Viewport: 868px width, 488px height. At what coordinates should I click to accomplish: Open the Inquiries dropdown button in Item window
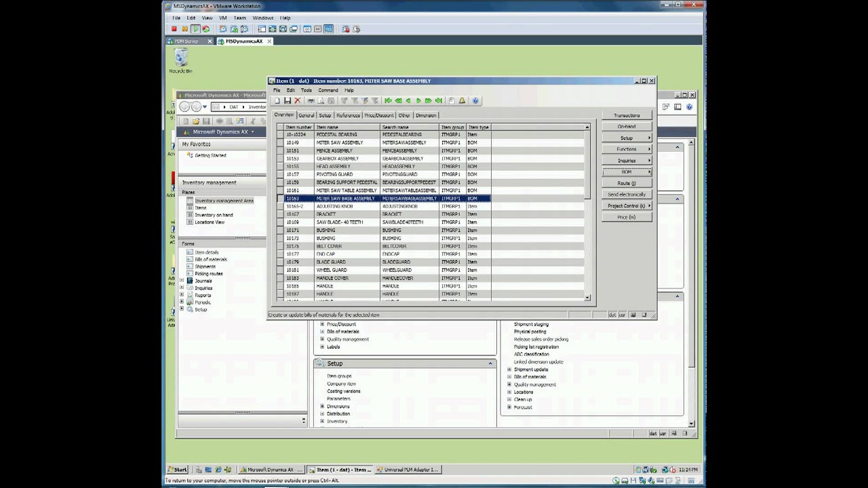point(627,161)
